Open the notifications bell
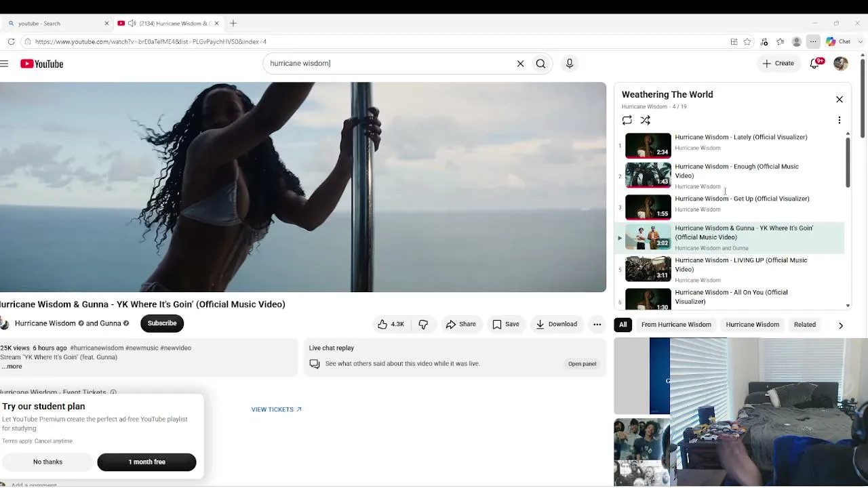 815,64
